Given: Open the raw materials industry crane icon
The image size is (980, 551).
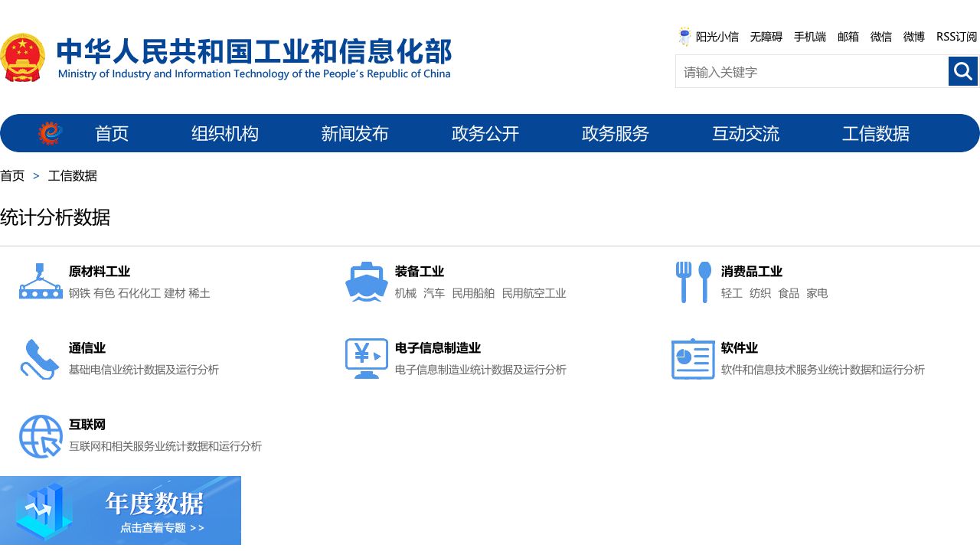Looking at the screenshot, I should [41, 282].
